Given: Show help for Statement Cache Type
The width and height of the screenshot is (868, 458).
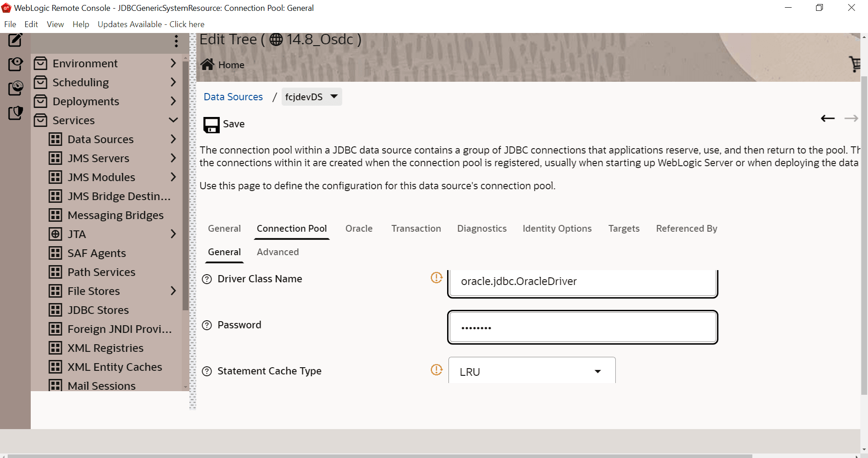Looking at the screenshot, I should click(207, 371).
